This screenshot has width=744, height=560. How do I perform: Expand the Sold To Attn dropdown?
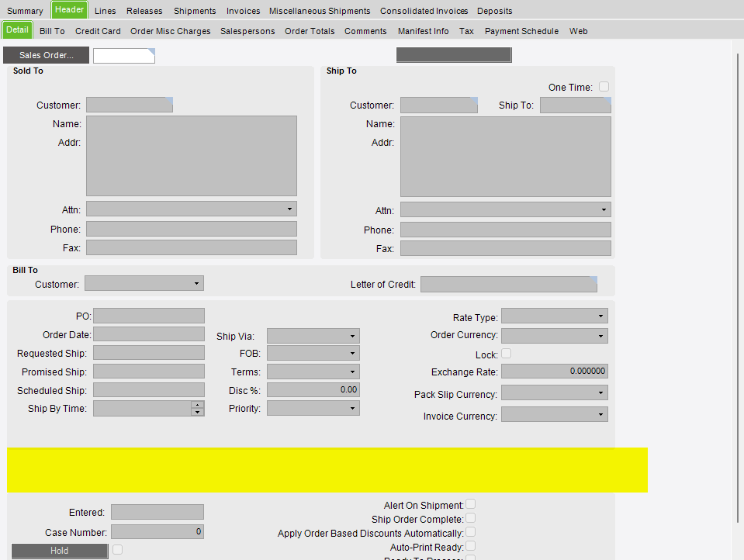click(x=289, y=209)
